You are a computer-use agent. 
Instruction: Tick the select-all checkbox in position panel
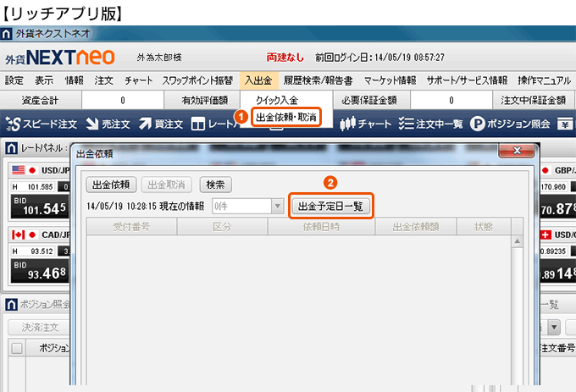click(x=16, y=348)
